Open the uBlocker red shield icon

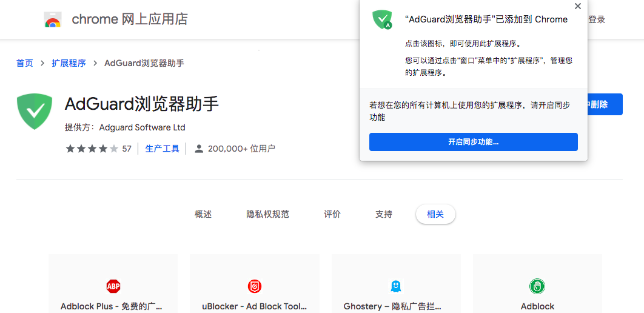click(255, 286)
